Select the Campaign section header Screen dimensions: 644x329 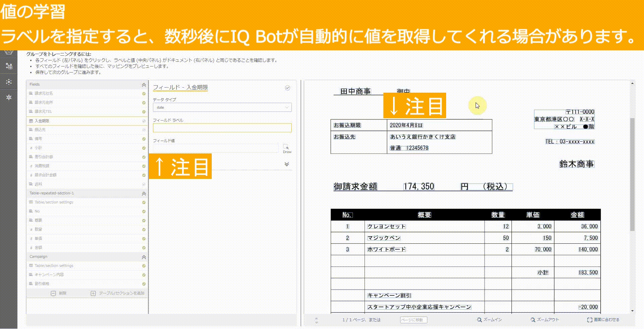pyautogui.click(x=38, y=256)
